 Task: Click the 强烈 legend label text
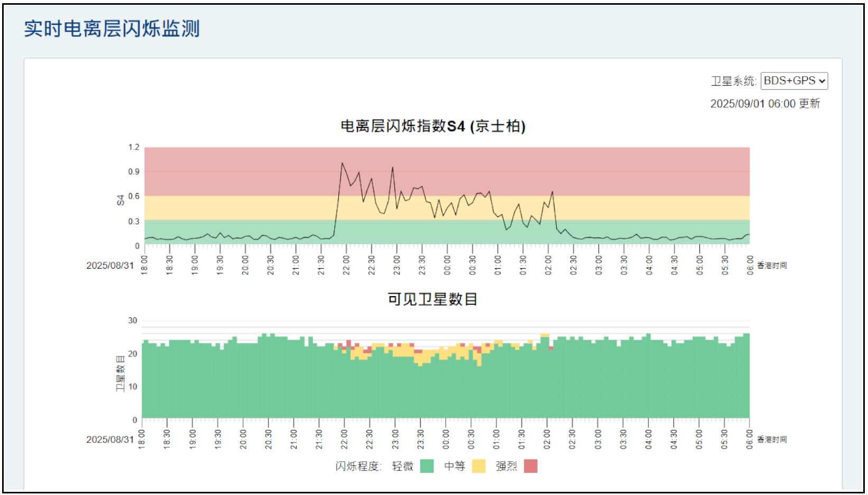(x=506, y=466)
